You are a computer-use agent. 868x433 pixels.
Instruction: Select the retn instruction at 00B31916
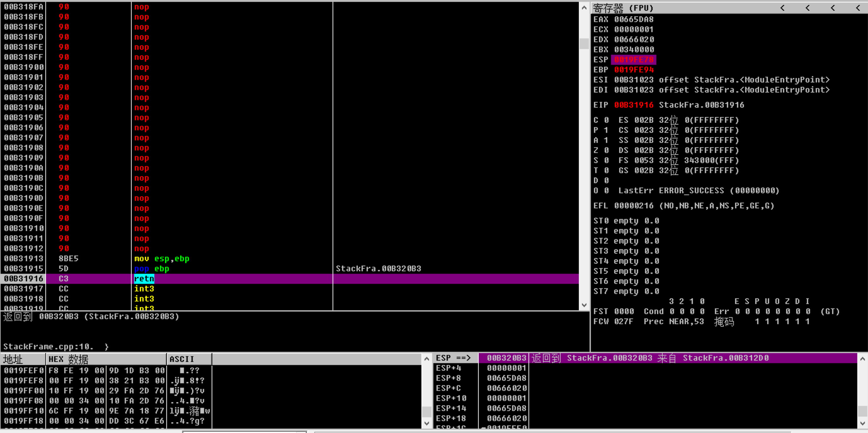pos(290,279)
